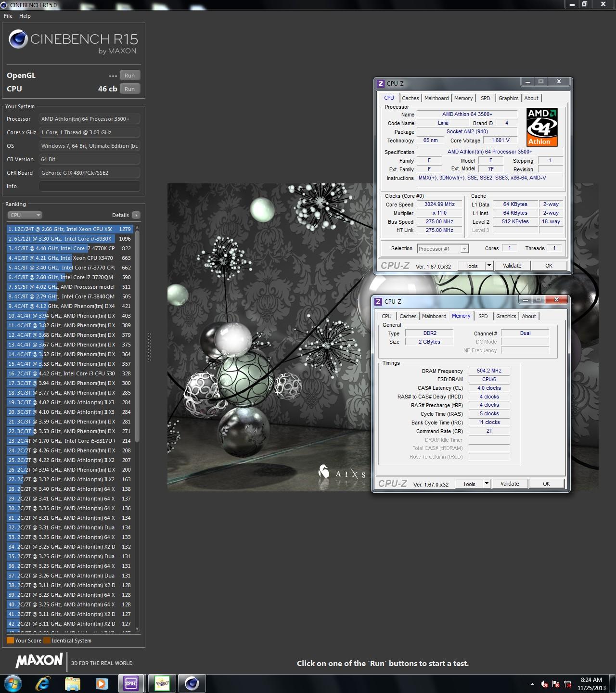Open the Help menu
Image resolution: width=616 pixels, height=693 pixels.
pos(25,16)
